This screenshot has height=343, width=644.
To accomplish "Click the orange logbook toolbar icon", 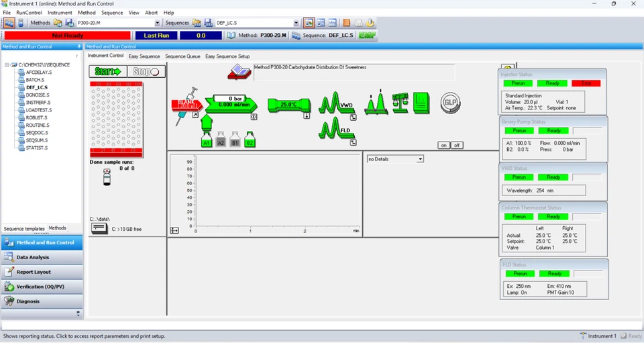I will (347, 23).
